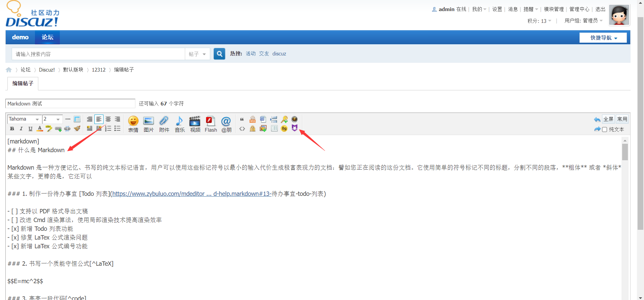The image size is (644, 300).
Task: Attach a file via 附件
Action: coord(164,124)
